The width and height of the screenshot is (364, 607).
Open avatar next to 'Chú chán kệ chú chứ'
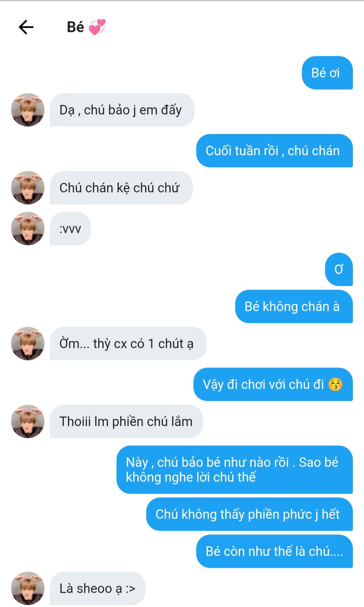coord(28,188)
